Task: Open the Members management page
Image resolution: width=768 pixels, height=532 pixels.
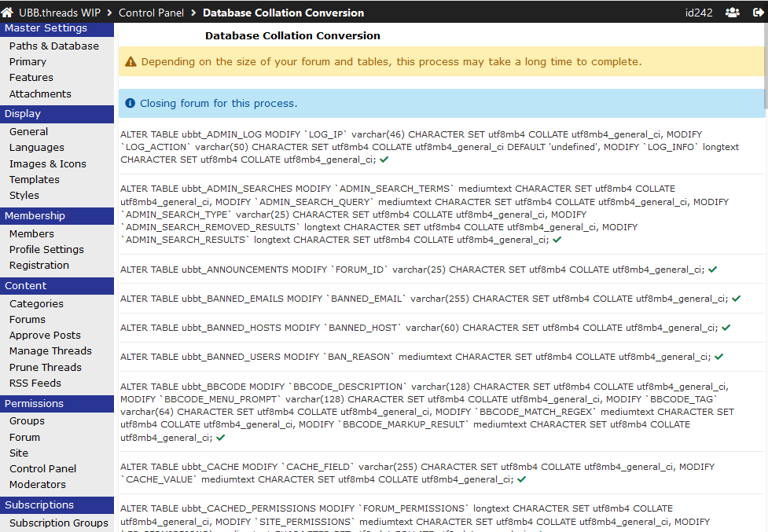Action: click(31, 234)
